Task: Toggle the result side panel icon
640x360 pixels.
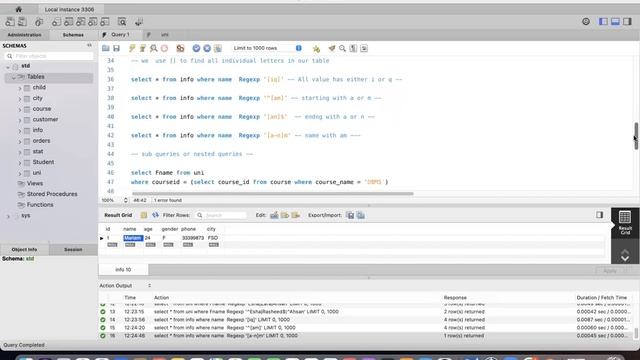Action: coord(599,215)
